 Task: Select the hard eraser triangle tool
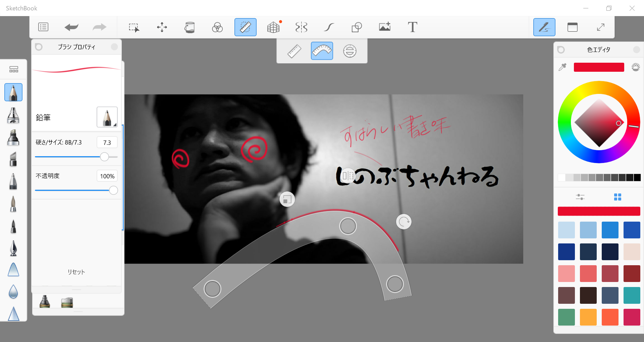click(x=13, y=270)
